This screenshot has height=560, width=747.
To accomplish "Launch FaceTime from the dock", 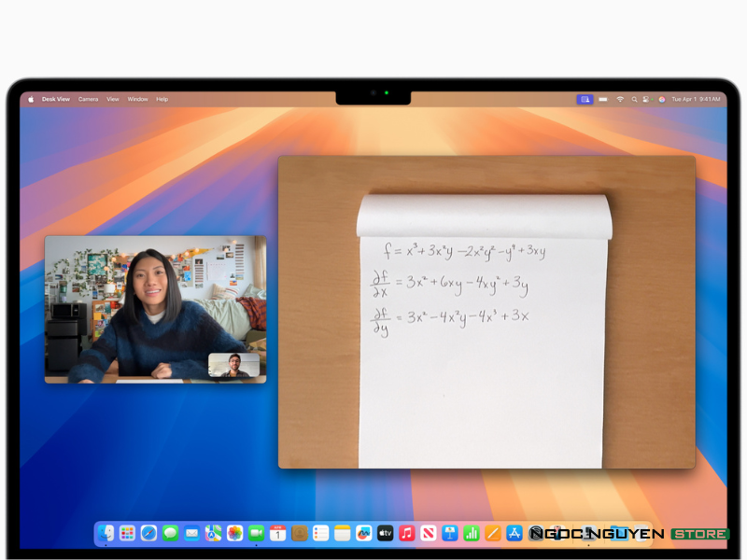I will tap(256, 533).
